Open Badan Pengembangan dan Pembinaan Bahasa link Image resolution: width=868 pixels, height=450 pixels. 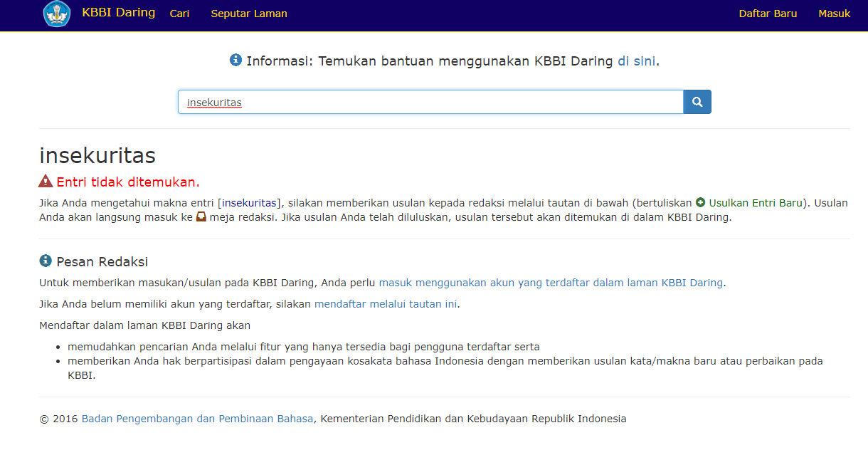(197, 419)
